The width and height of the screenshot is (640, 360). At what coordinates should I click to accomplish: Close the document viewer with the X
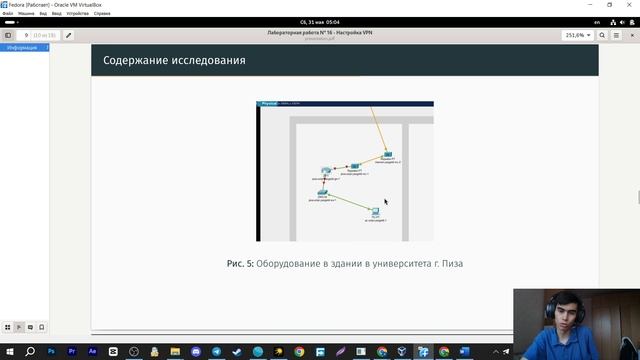(632, 36)
